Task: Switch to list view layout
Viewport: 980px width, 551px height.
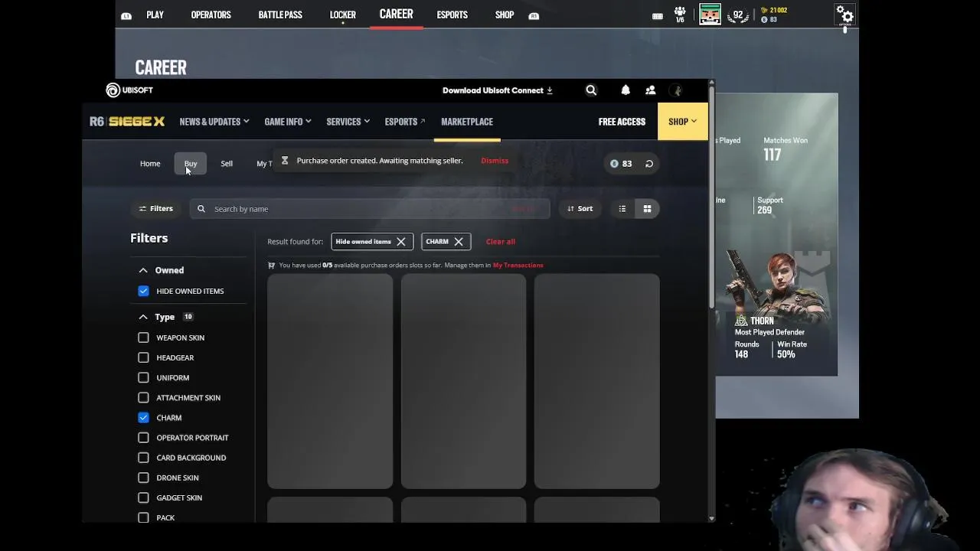Action: pyautogui.click(x=622, y=209)
